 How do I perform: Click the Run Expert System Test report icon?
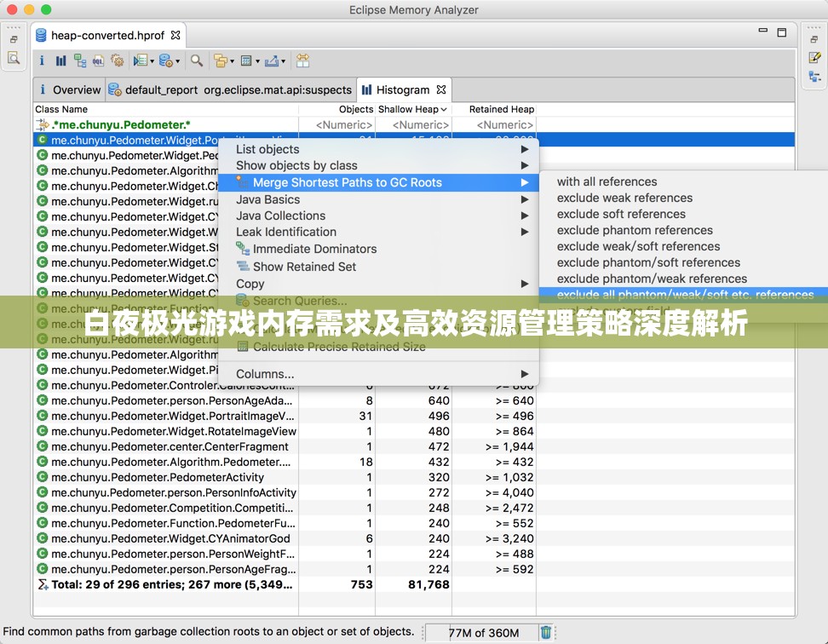click(x=140, y=60)
